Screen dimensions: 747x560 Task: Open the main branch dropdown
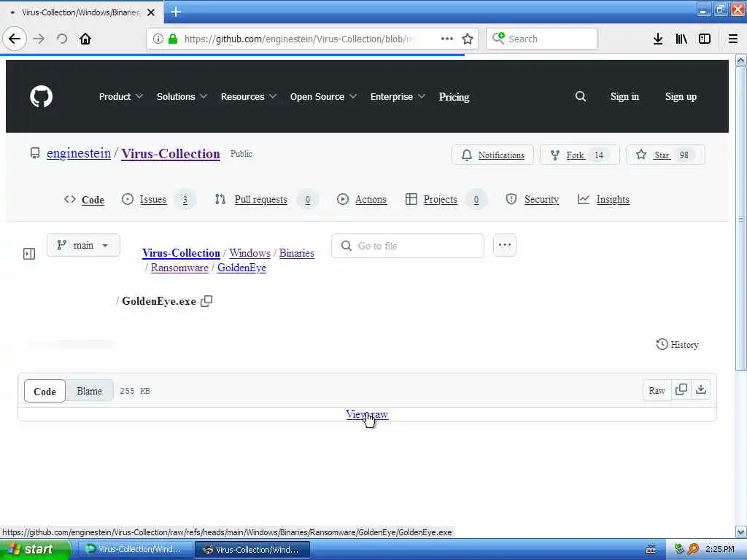pos(83,245)
